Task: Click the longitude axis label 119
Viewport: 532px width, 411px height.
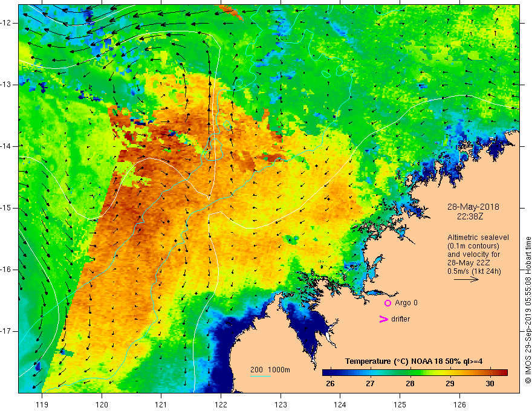Action: pos(42,404)
